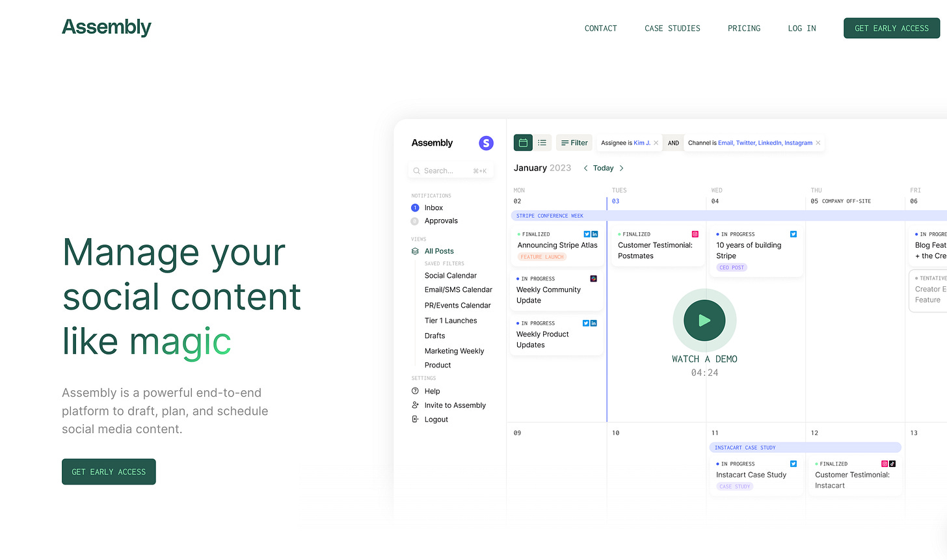Viewport: 947px width, 560px height.
Task: Click Twitter icon on Stripe Atlas card
Action: coord(587,234)
